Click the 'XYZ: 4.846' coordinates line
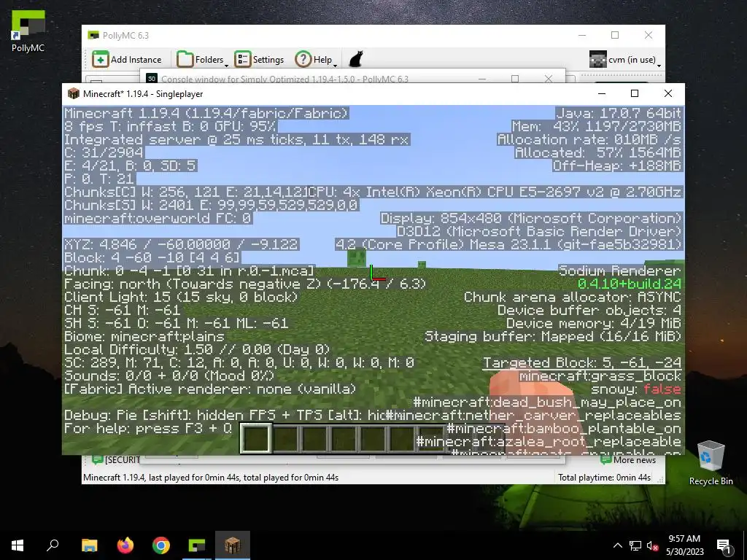This screenshot has height=560, width=747. 181,245
